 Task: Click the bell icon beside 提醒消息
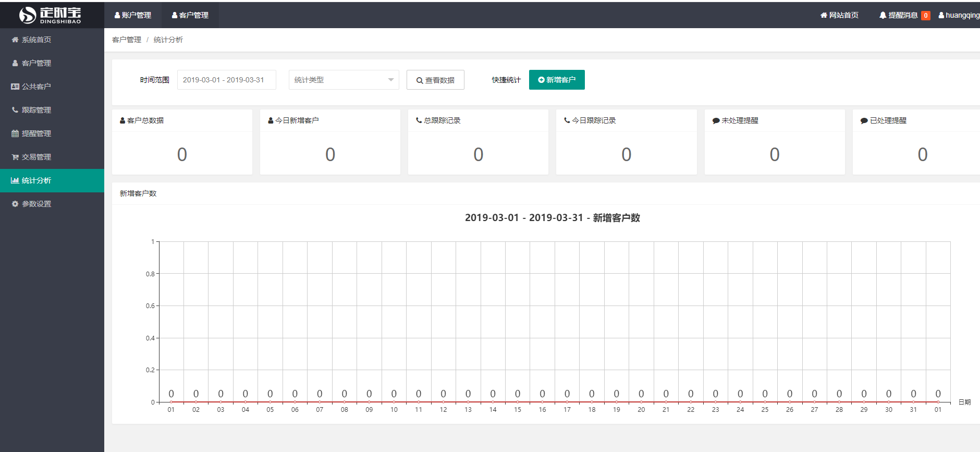pyautogui.click(x=883, y=15)
